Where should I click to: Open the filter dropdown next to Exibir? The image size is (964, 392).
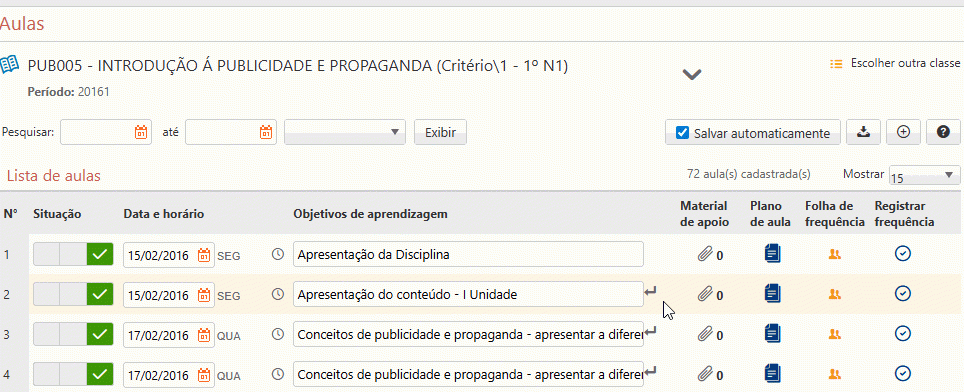point(344,131)
